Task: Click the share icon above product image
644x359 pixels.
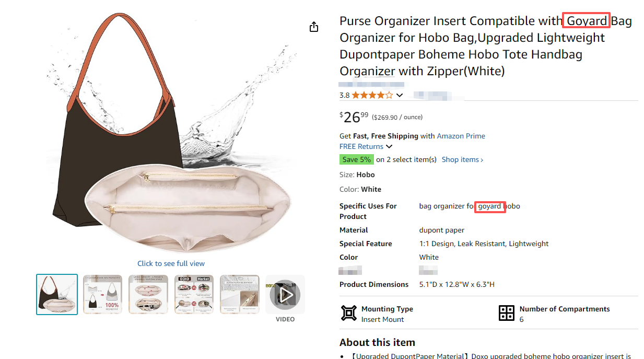Action: pyautogui.click(x=314, y=27)
